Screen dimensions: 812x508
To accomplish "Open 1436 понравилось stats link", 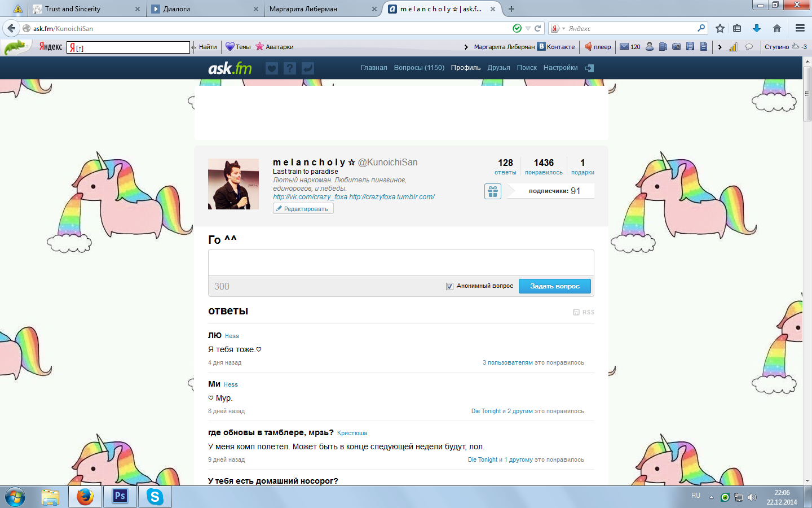I will pos(544,167).
